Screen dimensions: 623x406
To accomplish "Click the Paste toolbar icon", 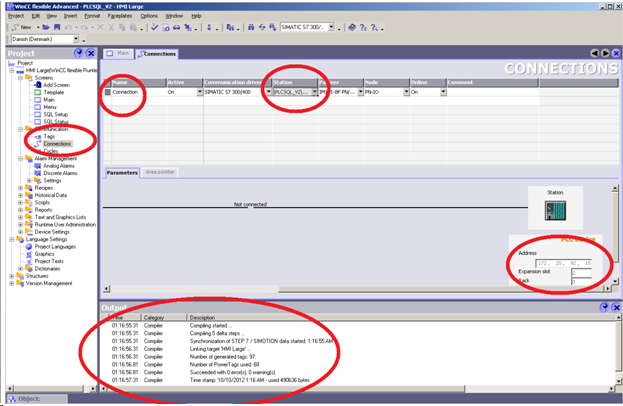I will pyautogui.click(x=133, y=27).
